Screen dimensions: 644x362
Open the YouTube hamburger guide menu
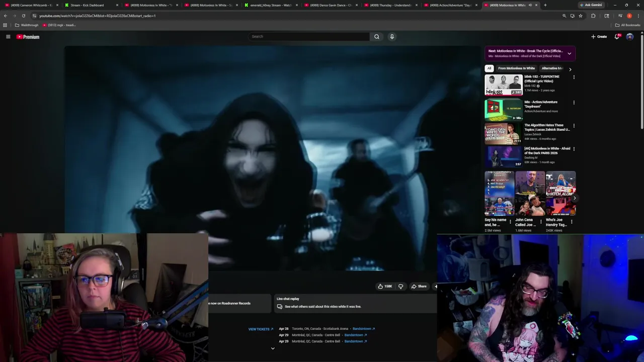(x=8, y=37)
